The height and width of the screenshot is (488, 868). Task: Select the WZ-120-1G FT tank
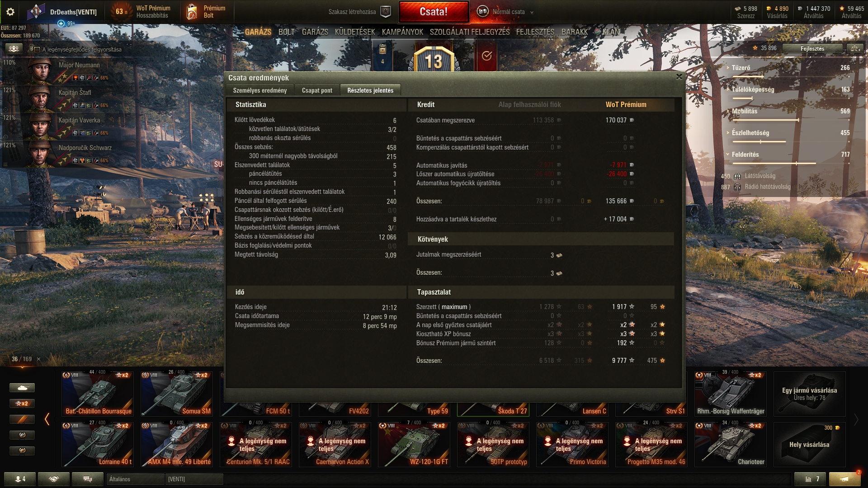(x=414, y=444)
